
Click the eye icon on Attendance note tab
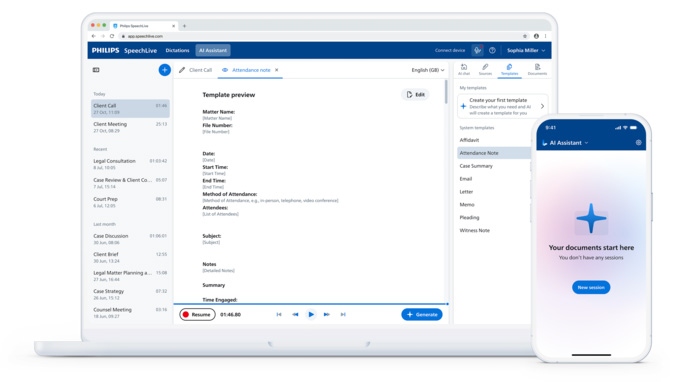(225, 70)
